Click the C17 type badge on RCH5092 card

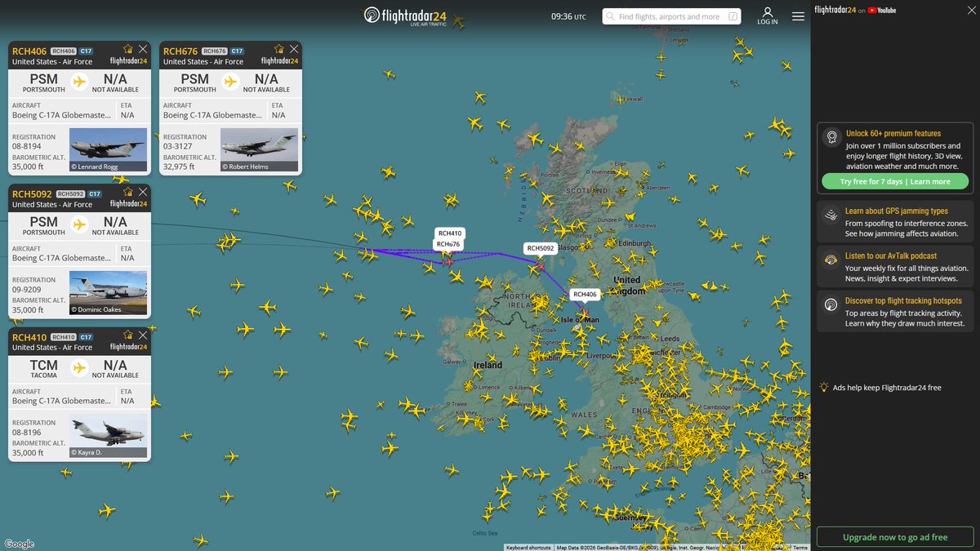[95, 194]
